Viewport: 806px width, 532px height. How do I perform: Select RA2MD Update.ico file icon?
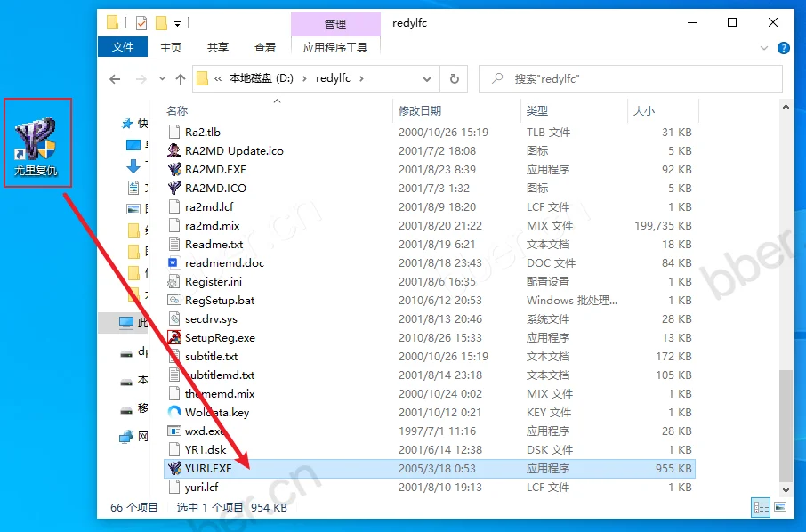click(174, 150)
